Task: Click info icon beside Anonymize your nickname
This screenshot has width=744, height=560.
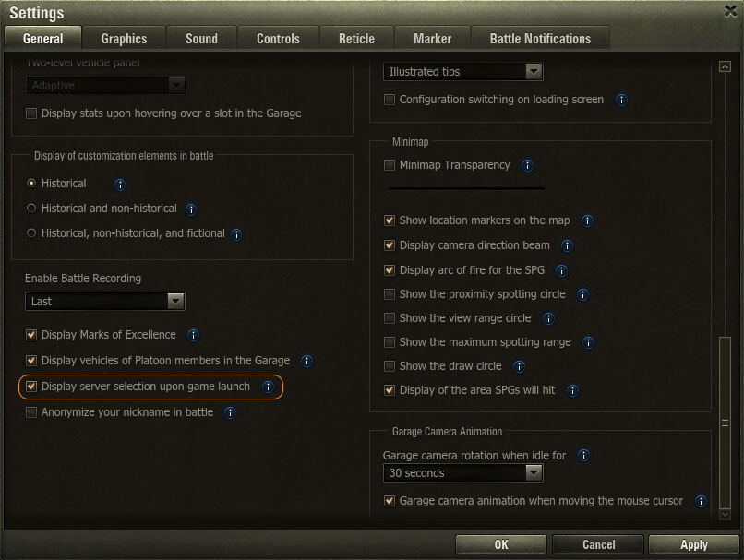Action: click(x=231, y=412)
